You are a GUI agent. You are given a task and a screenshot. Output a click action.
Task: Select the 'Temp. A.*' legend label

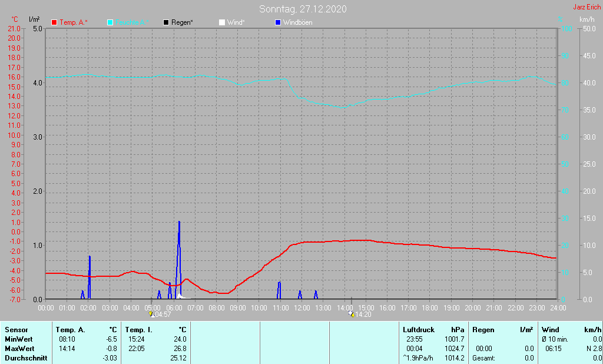(x=74, y=23)
